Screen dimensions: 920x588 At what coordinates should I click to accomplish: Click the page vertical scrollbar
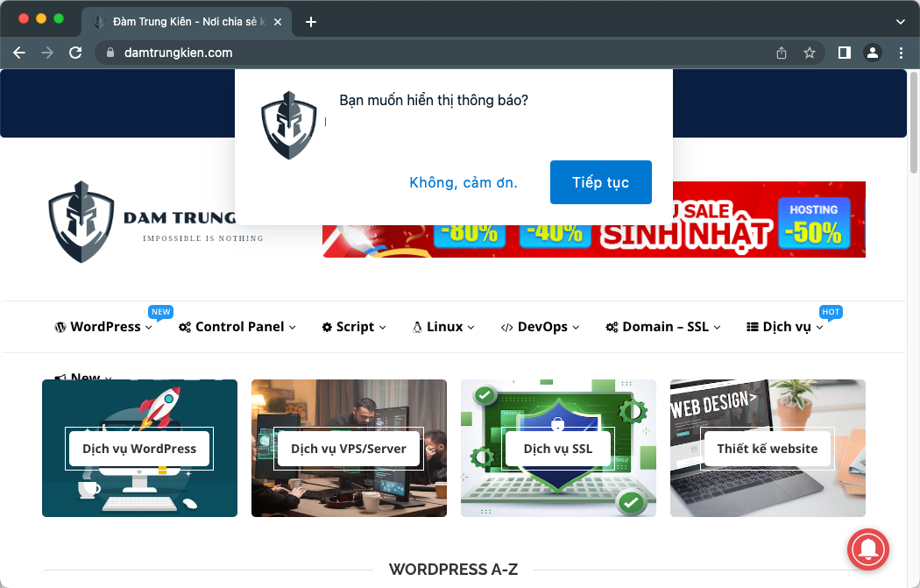pos(914,123)
